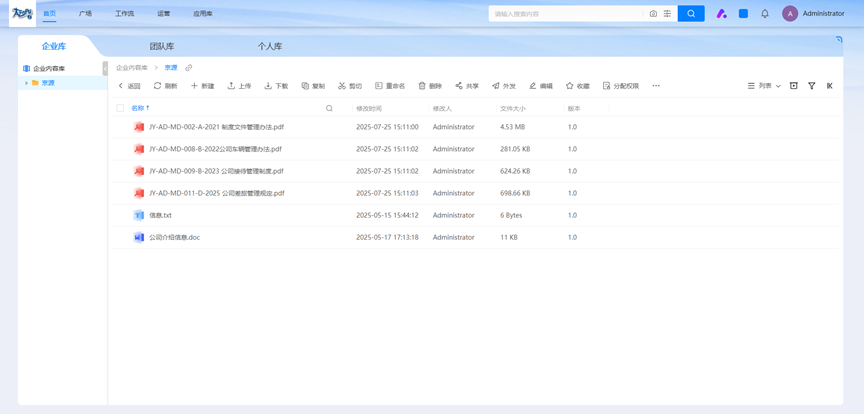
Task: Click the preview pane icon beside the filter
Action: click(x=793, y=86)
